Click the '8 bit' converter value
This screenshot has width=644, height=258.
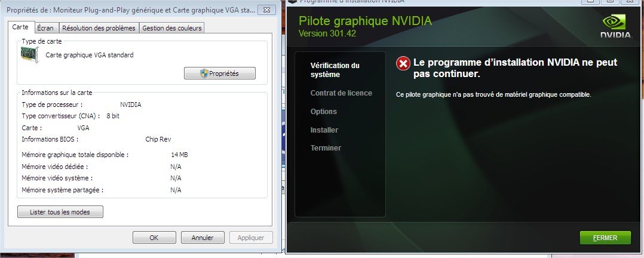113,116
